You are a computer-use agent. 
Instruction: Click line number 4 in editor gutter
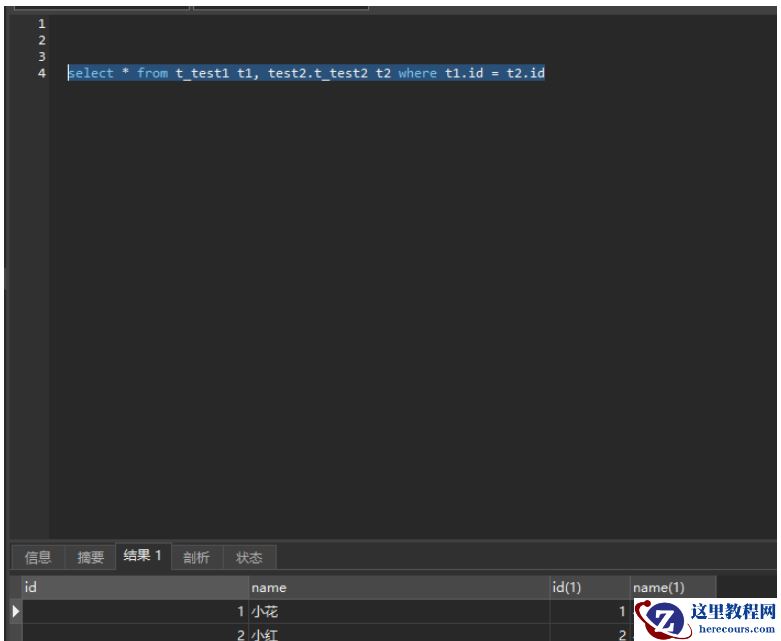[42, 73]
